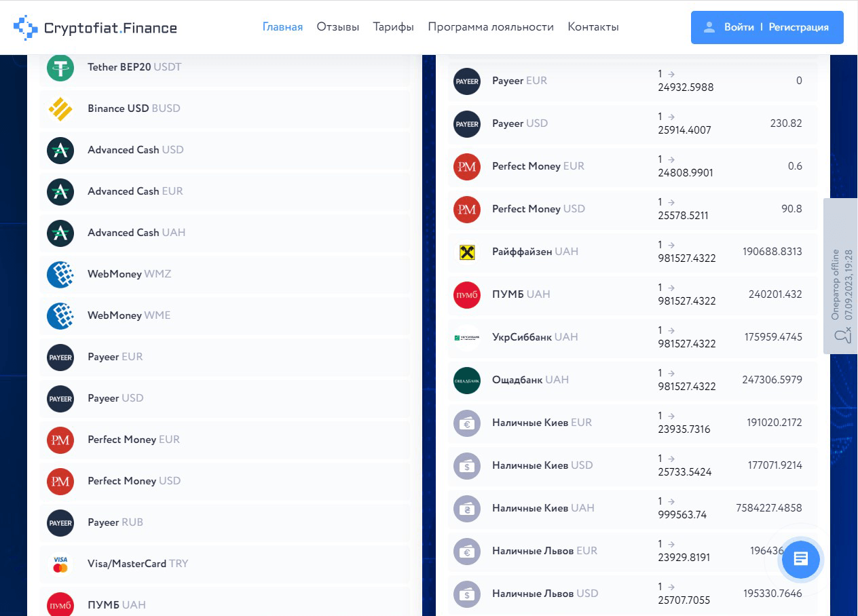Go to the Главная menu item
The image size is (858, 616).
coord(282,27)
